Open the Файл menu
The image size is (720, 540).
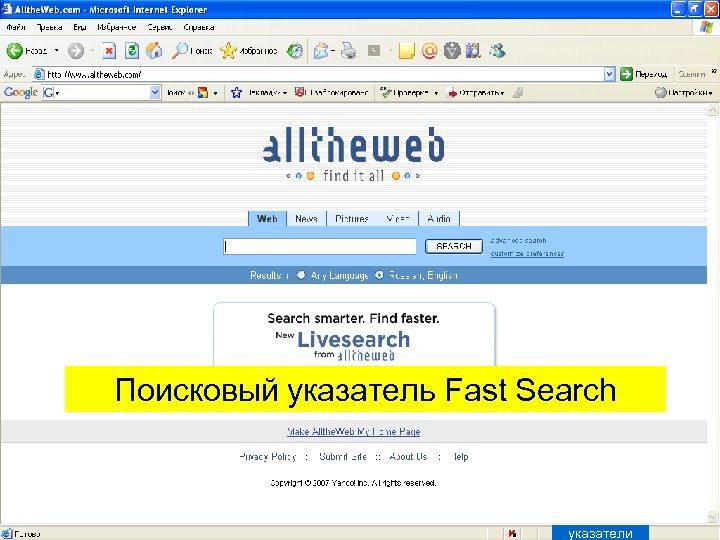pyautogui.click(x=16, y=27)
